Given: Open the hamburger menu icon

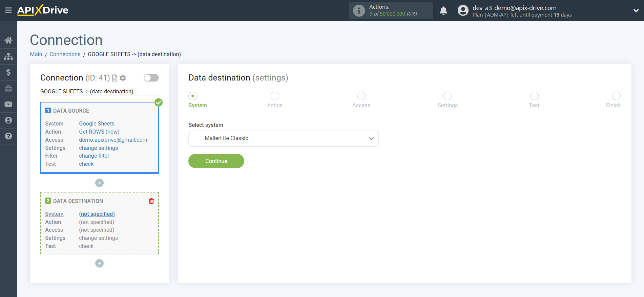Looking at the screenshot, I should click(x=8, y=10).
